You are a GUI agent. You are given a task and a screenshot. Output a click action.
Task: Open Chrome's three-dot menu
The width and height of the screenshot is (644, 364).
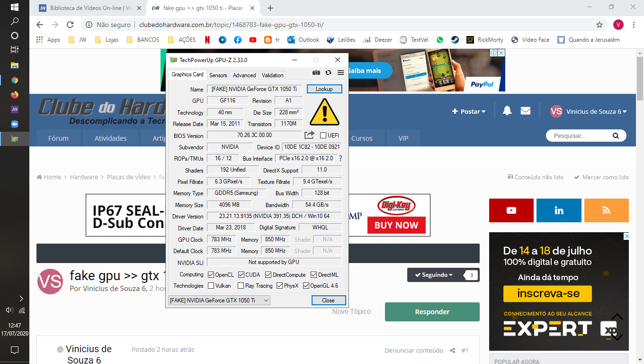(634, 25)
